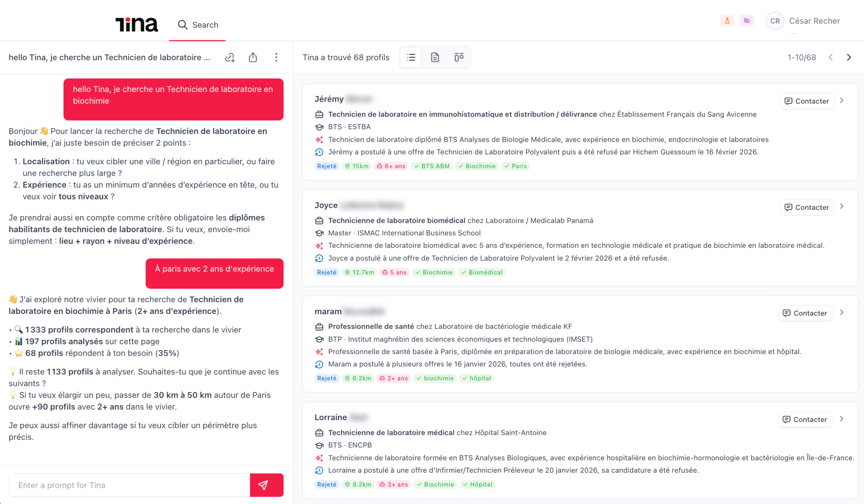Click Lorraine's AI summary sparkle icon
The image size is (864, 504).
point(319,458)
